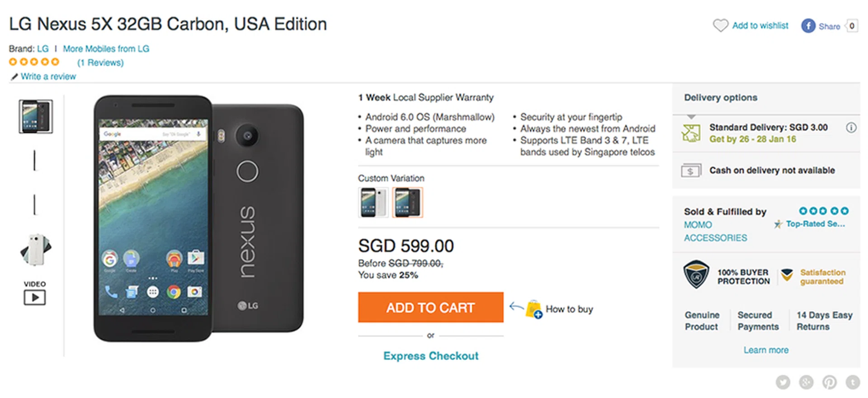
Task: Open the 1 Reviews link
Action: pyautogui.click(x=100, y=62)
